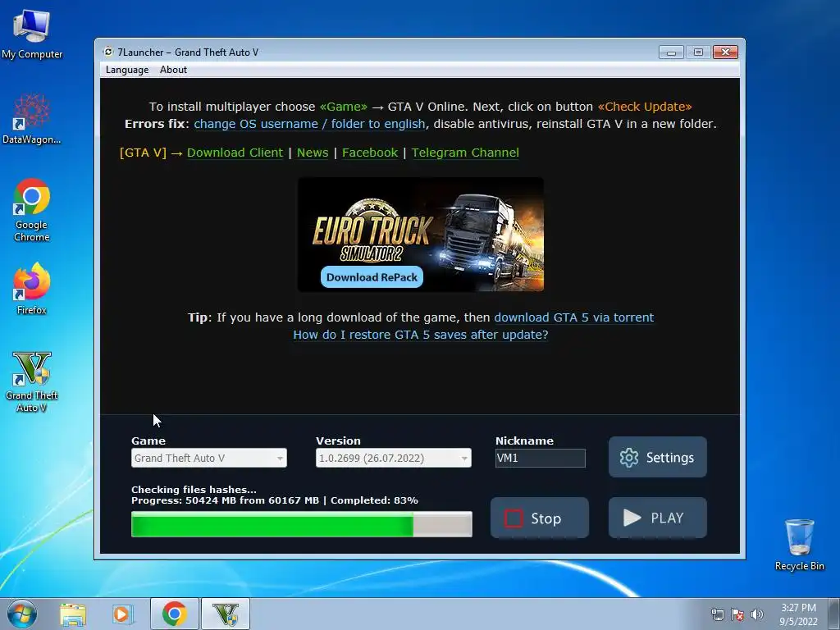Screen dimensions: 840x630
Task: Click the volume speaker tray icon
Action: pyautogui.click(x=757, y=614)
